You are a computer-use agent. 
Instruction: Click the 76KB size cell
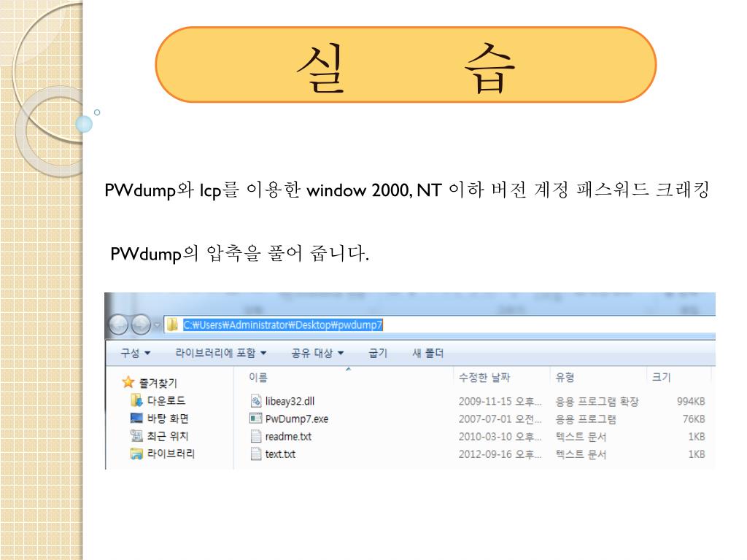click(694, 419)
